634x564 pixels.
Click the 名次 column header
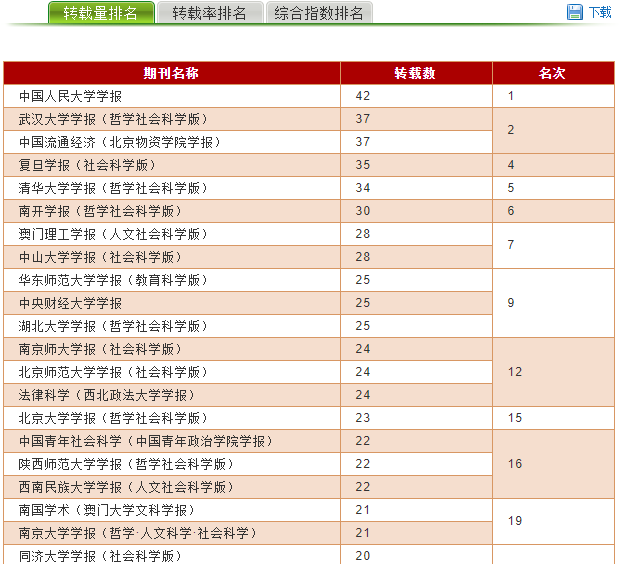[552, 73]
